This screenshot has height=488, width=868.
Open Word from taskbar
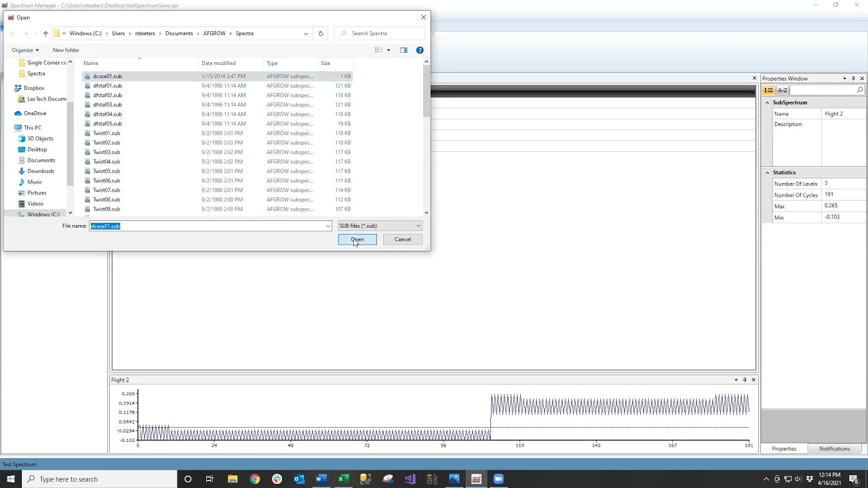point(321,479)
